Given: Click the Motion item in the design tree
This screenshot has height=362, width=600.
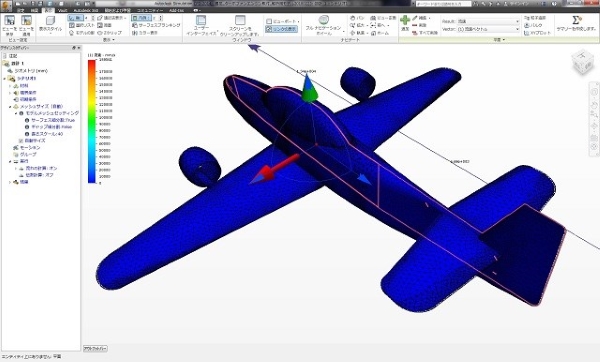Looking at the screenshot, I should pyautogui.click(x=30, y=148).
